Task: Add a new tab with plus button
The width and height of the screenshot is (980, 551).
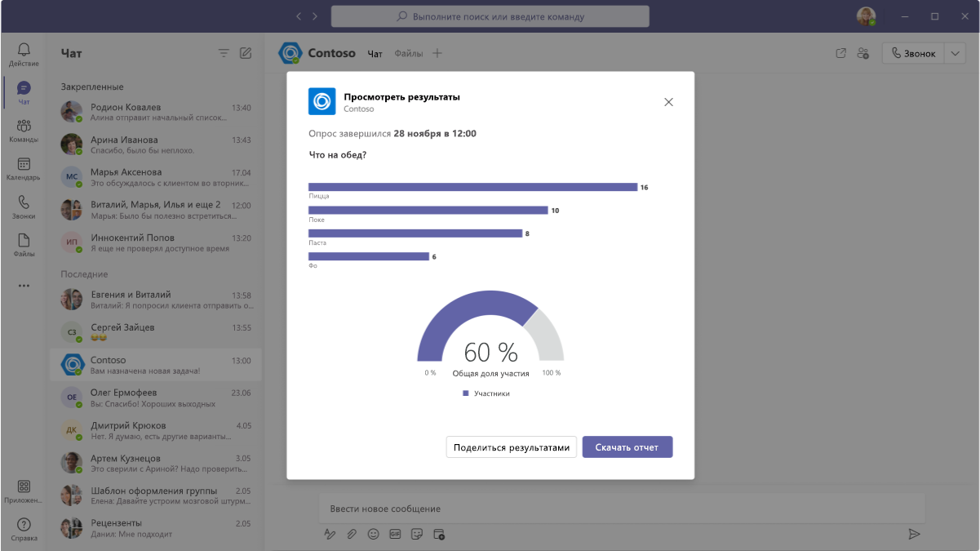Action: click(437, 53)
